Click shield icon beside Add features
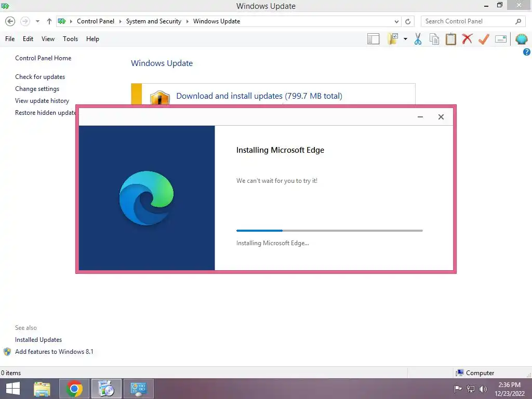Viewport: 532px width, 399px height. coord(7,352)
